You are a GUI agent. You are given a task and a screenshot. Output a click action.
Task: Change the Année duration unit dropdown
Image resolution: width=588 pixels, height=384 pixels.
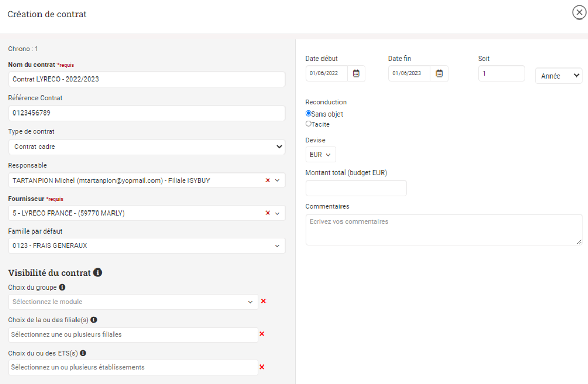pyautogui.click(x=559, y=75)
